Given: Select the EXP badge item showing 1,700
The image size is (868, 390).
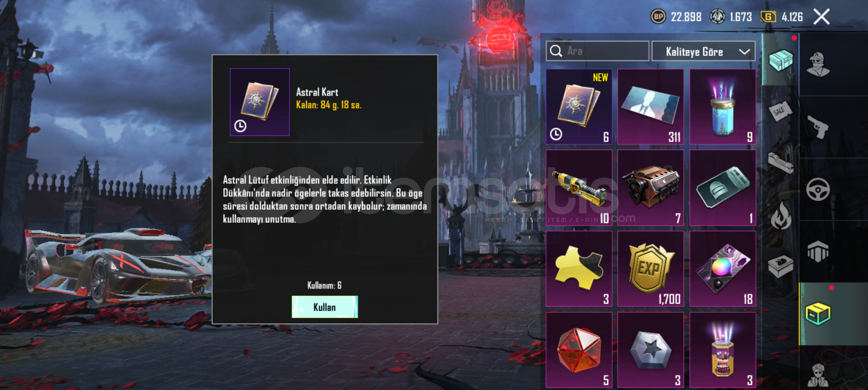Looking at the screenshot, I should [x=650, y=269].
